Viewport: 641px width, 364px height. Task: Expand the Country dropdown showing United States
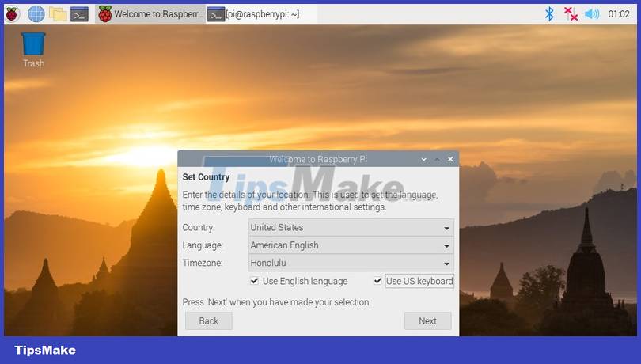click(351, 227)
